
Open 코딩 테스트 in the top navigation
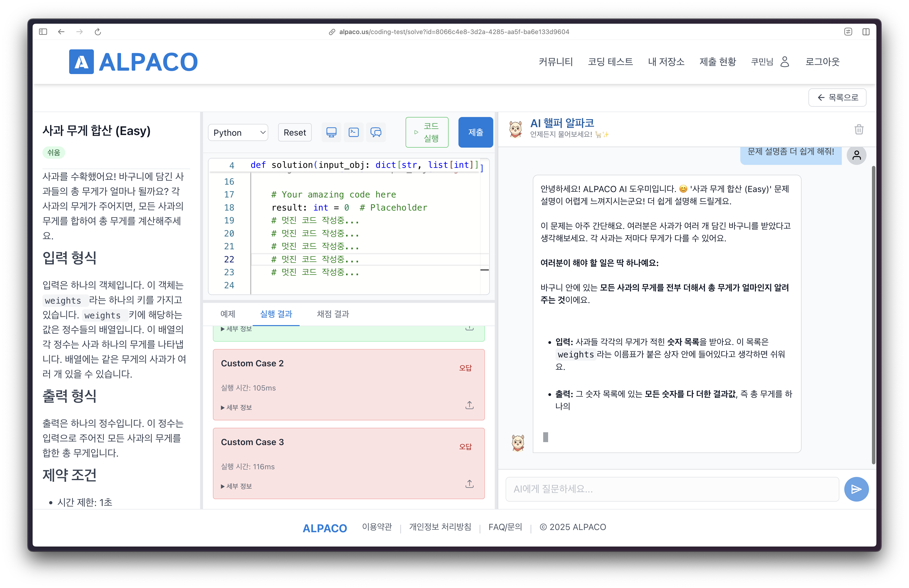610,62
